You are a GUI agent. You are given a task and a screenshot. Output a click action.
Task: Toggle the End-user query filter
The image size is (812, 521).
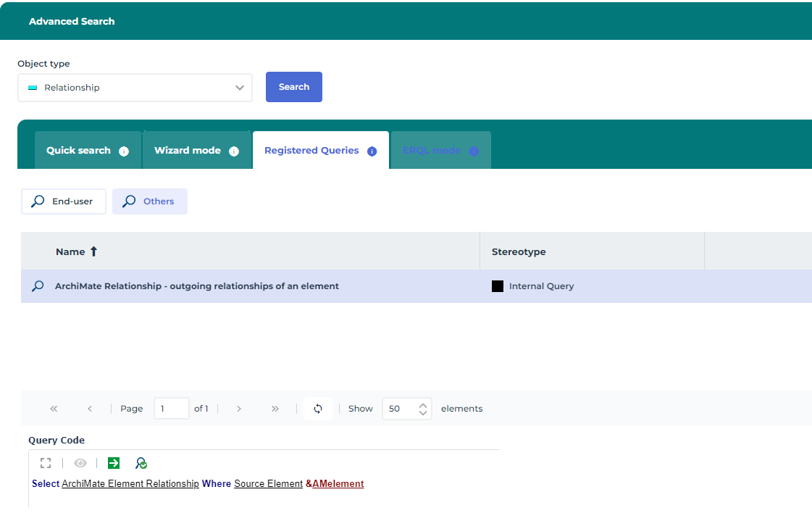coord(64,201)
